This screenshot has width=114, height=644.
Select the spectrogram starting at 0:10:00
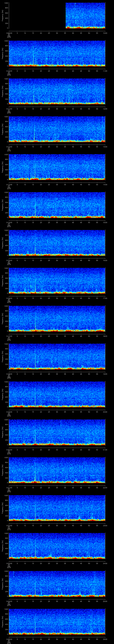click(x=57, y=54)
